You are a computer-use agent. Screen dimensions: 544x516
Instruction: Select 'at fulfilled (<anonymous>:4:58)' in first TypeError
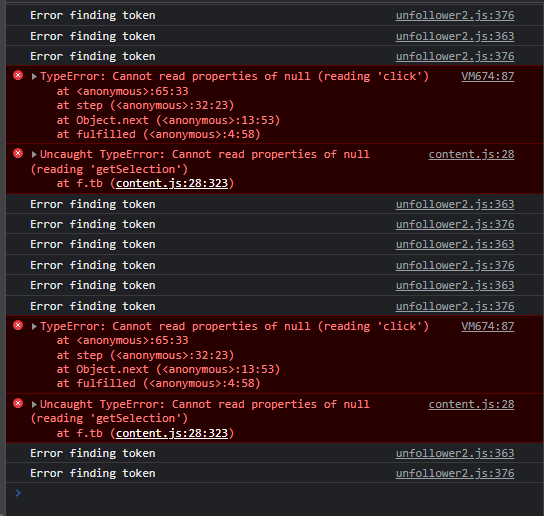(x=158, y=134)
